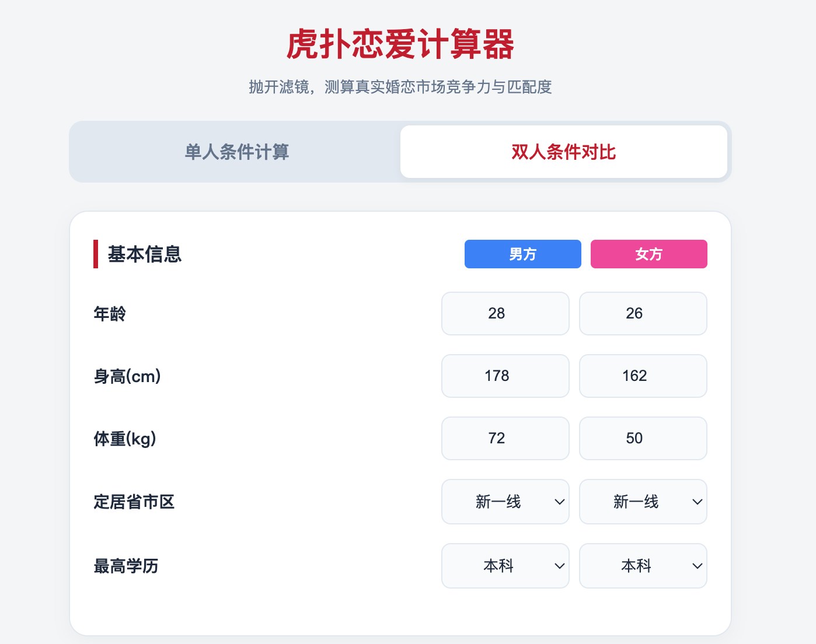This screenshot has width=816, height=644.
Task: Focus the male age field showing 28
Action: pos(505,314)
